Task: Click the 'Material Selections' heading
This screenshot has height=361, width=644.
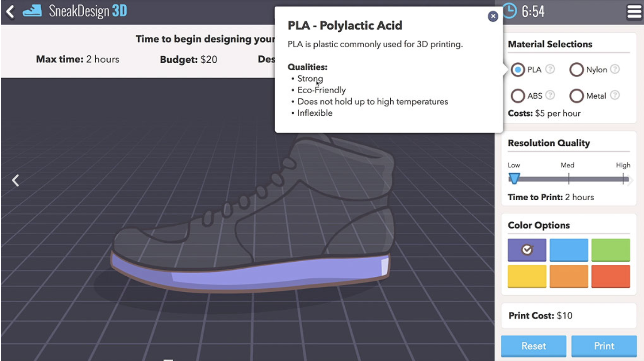Action: (550, 44)
